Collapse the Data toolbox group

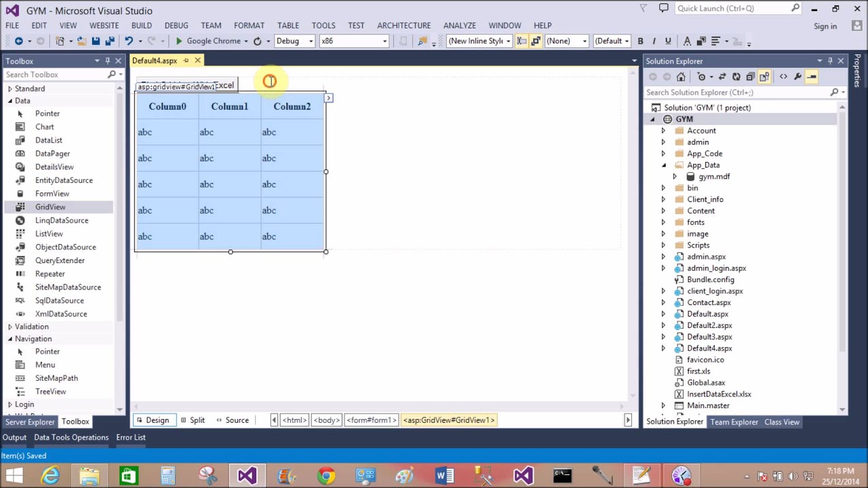click(9, 101)
